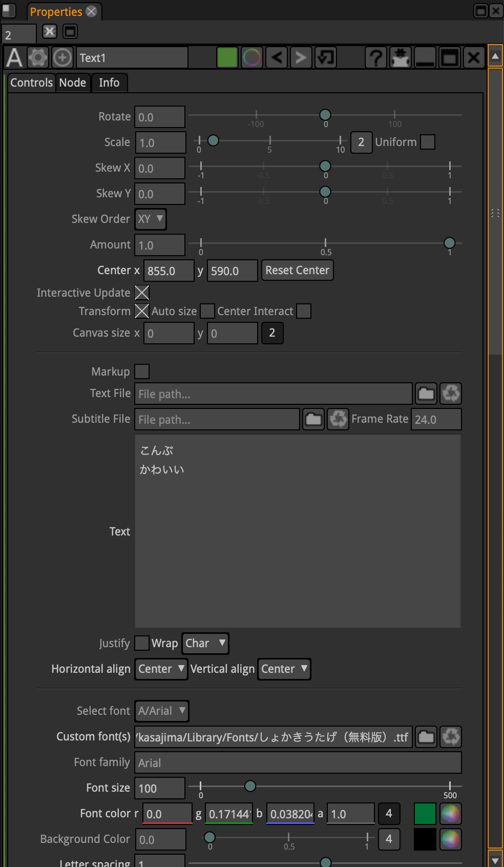Click the undo left-arrow button
Image resolution: width=504 pixels, height=867 pixels.
(x=277, y=57)
